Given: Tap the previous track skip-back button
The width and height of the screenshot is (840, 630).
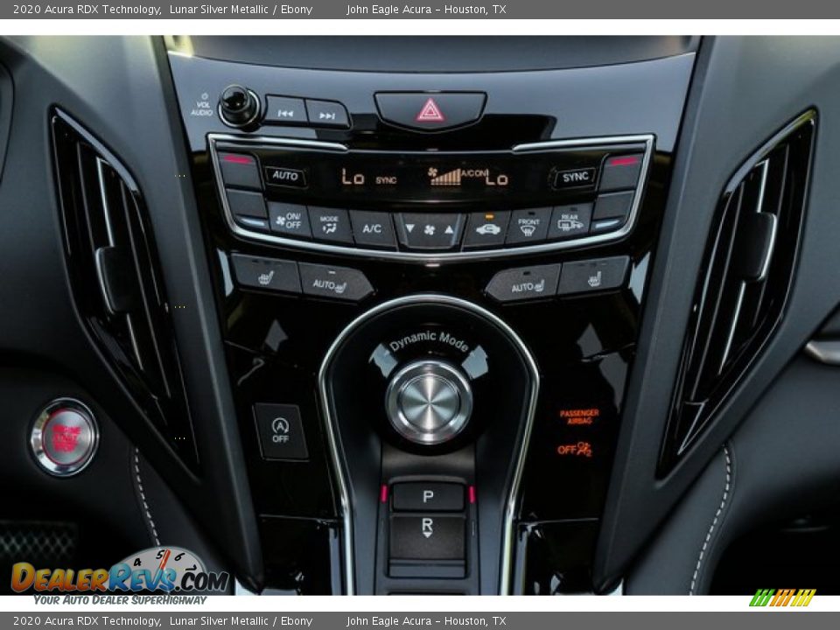Looking at the screenshot, I should pyautogui.click(x=284, y=112).
